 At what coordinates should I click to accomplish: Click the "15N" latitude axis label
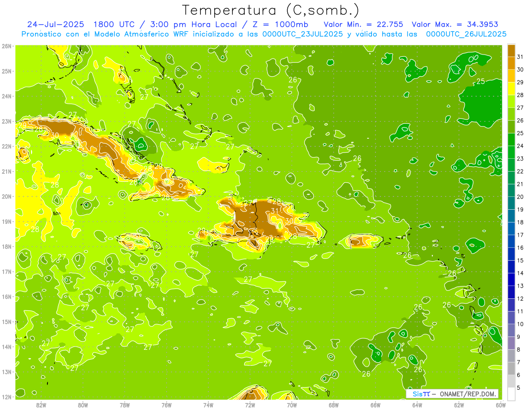[x=7, y=321]
